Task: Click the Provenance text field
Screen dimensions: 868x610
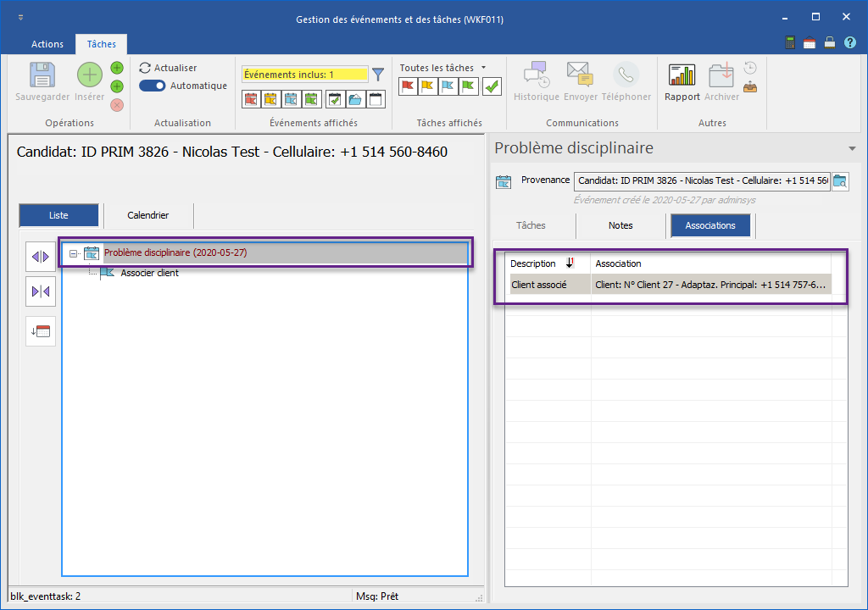Action: tap(702, 181)
